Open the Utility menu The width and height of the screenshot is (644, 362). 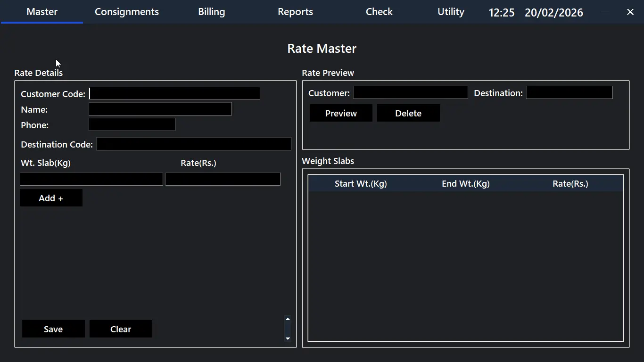(451, 12)
